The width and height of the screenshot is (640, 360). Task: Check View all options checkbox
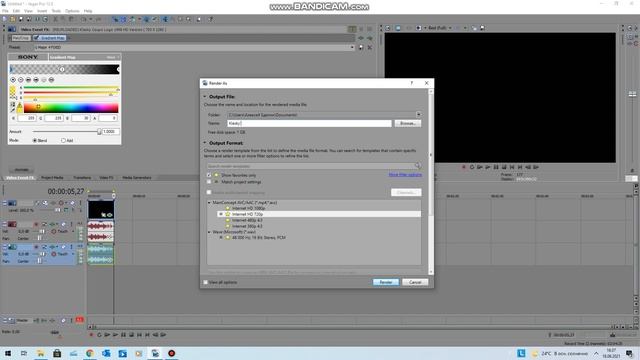206,282
